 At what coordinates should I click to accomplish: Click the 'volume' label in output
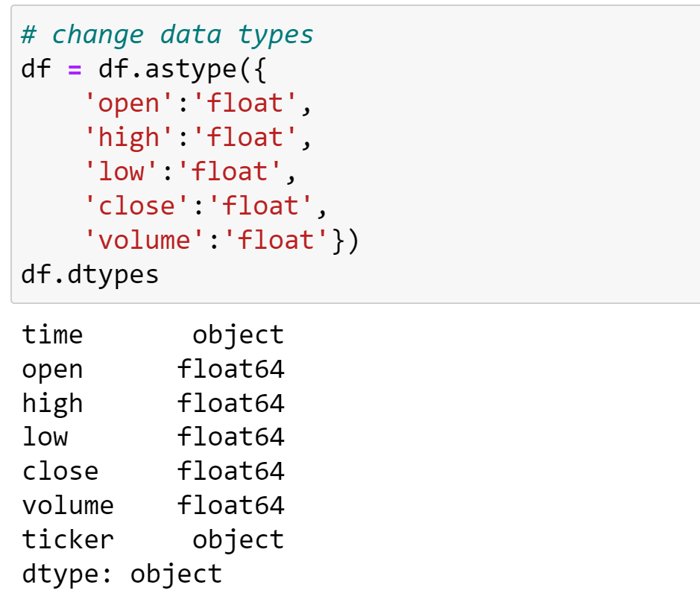[68, 505]
